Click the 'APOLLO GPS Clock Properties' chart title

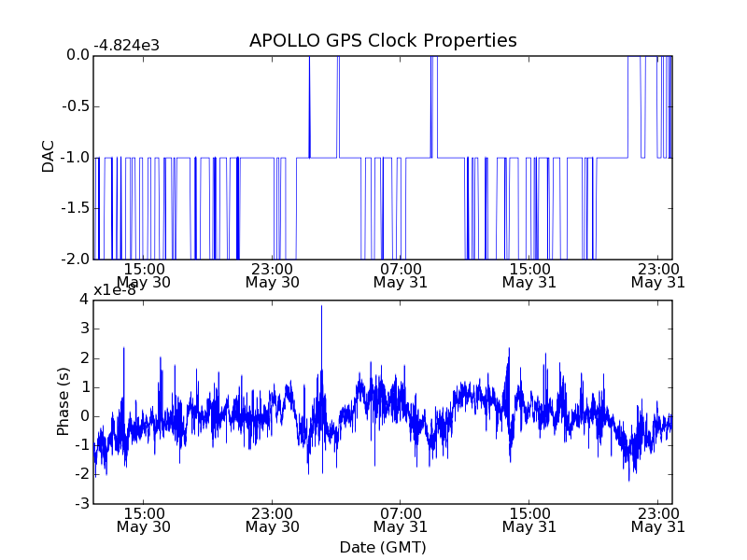coord(383,41)
